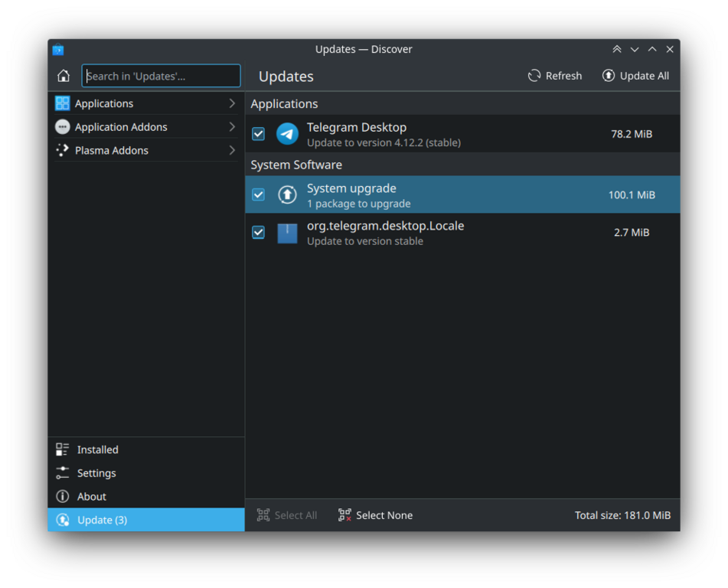
Task: Click the Discover app icon in title bar
Action: (58, 50)
